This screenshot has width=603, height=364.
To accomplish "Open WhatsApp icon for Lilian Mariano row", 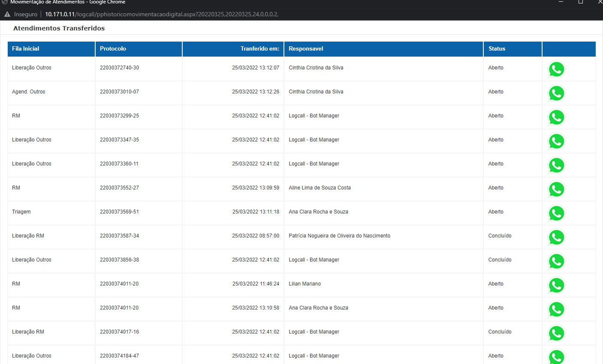I will tap(556, 286).
